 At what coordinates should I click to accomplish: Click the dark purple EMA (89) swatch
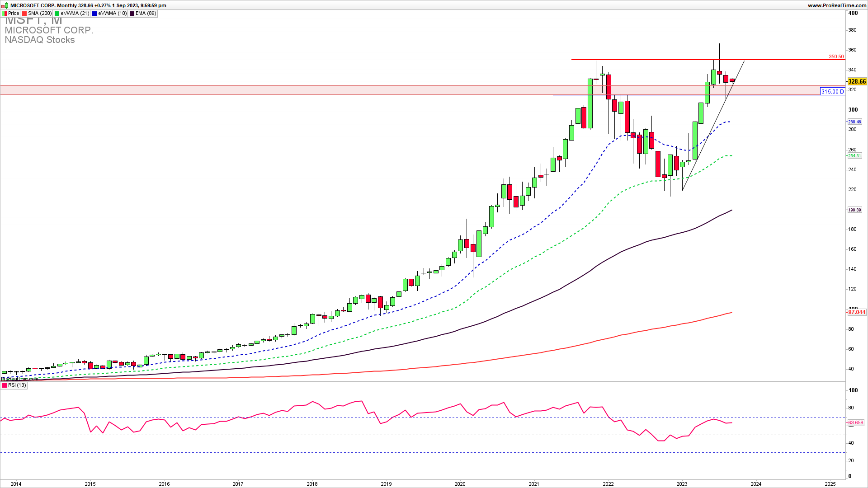(132, 14)
